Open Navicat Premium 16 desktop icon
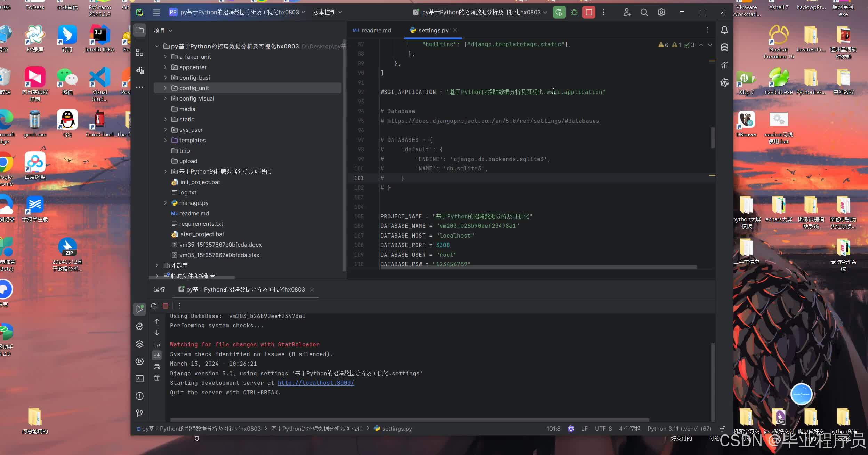Image resolution: width=868 pixels, height=455 pixels. [779, 42]
